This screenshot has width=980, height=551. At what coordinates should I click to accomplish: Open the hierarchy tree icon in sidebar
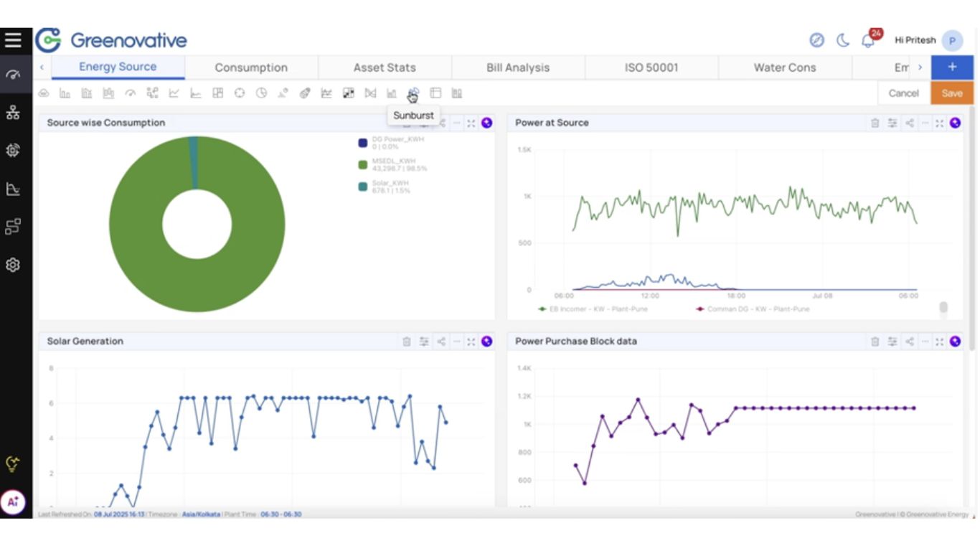point(12,113)
